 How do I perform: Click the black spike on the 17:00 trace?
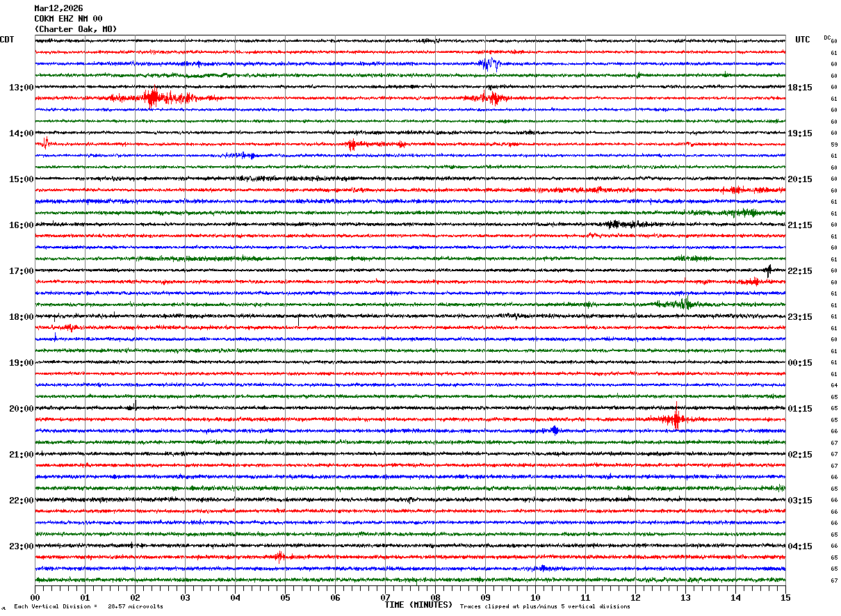point(769,270)
